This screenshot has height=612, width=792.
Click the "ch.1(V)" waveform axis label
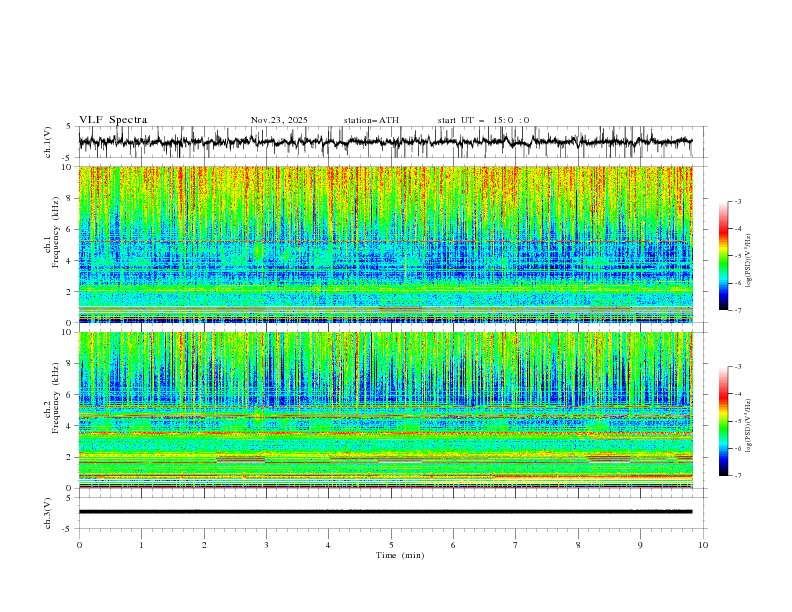click(x=48, y=142)
